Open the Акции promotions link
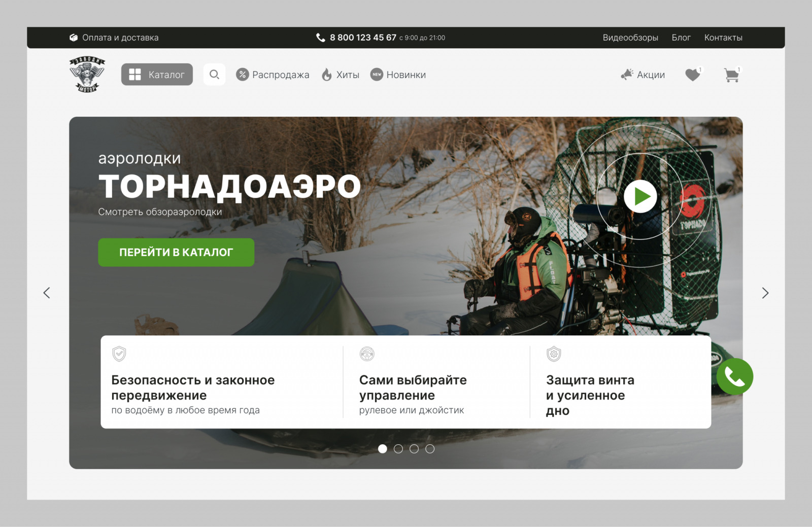The height and width of the screenshot is (527, 812). pyautogui.click(x=651, y=75)
